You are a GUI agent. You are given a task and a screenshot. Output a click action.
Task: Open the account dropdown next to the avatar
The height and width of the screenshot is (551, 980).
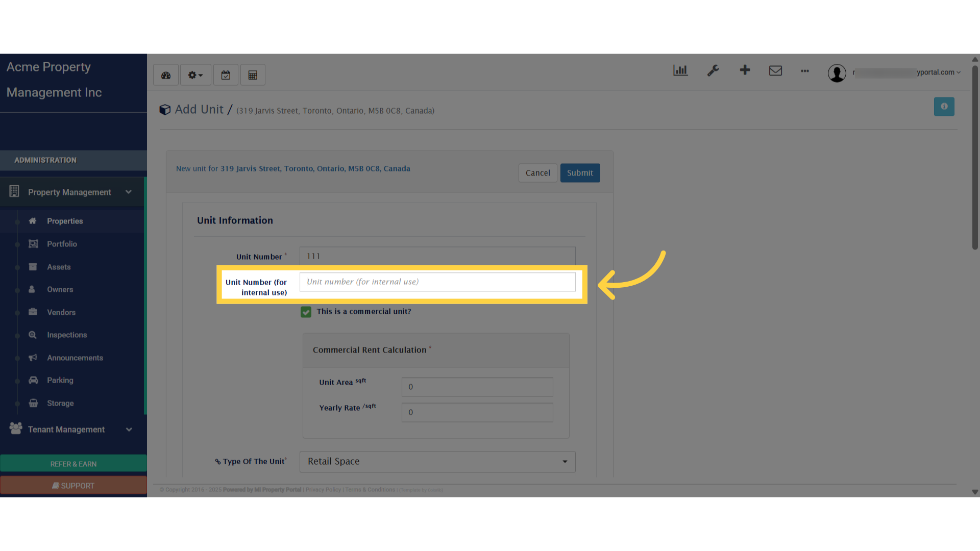pyautogui.click(x=958, y=72)
